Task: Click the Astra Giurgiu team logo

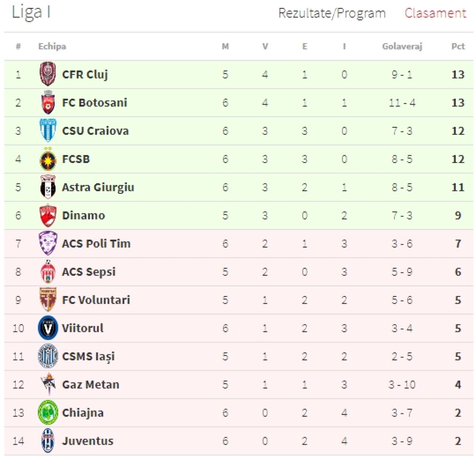Action: pyautogui.click(x=48, y=187)
